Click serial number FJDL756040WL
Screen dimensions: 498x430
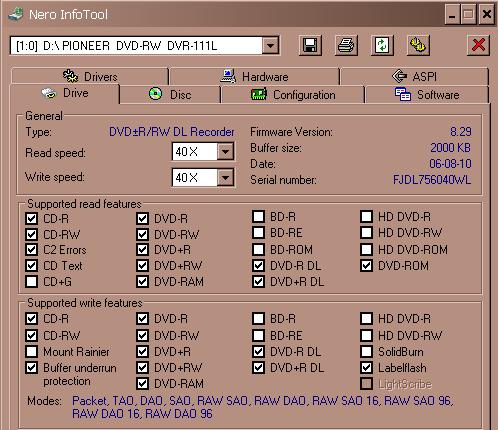point(432,180)
